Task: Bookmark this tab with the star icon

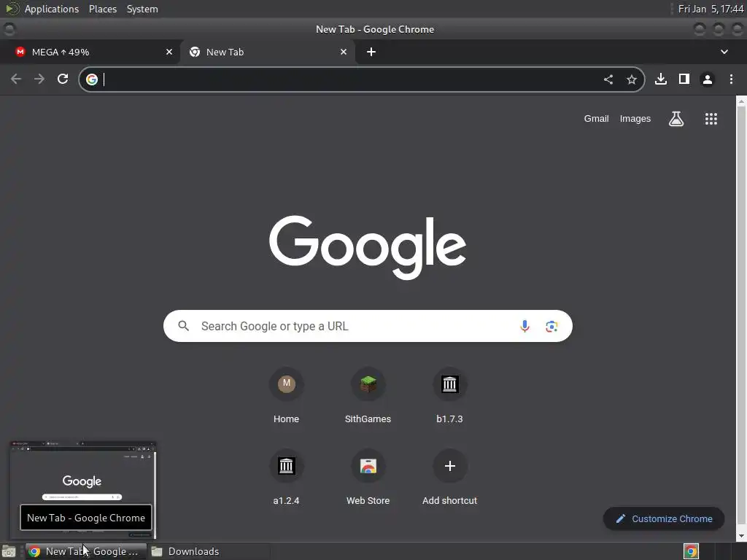Action: coord(632,79)
